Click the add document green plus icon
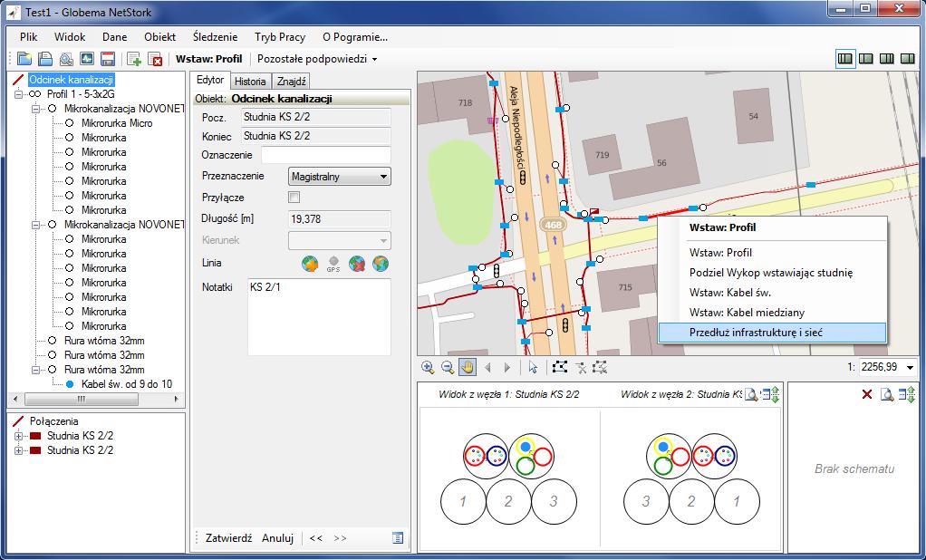The width and height of the screenshot is (926, 560). click(x=134, y=59)
